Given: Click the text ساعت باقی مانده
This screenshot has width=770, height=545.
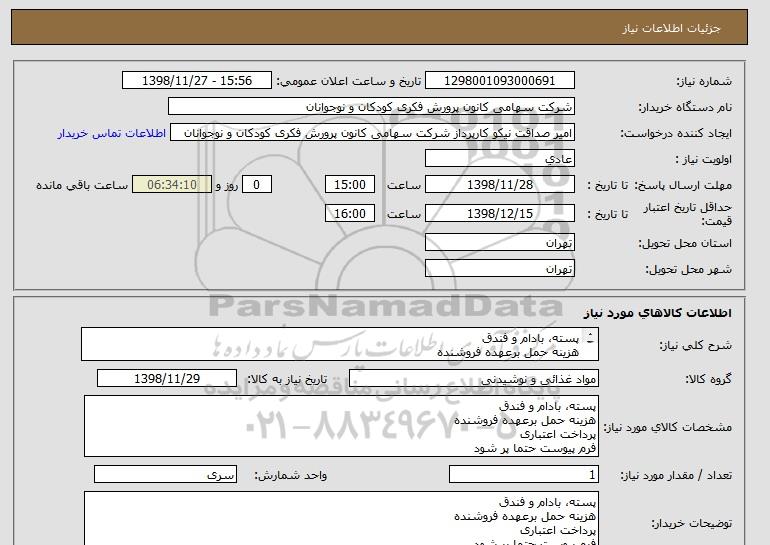Looking at the screenshot, I should [x=82, y=185].
